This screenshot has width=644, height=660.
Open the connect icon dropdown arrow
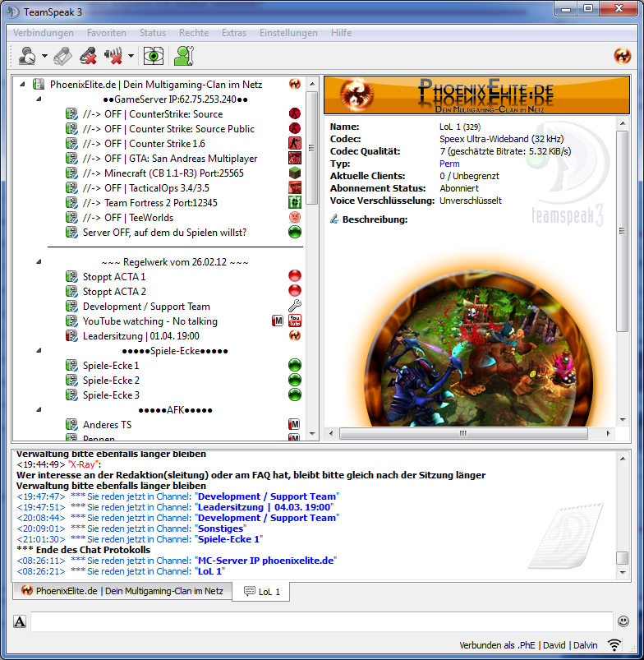(44, 56)
